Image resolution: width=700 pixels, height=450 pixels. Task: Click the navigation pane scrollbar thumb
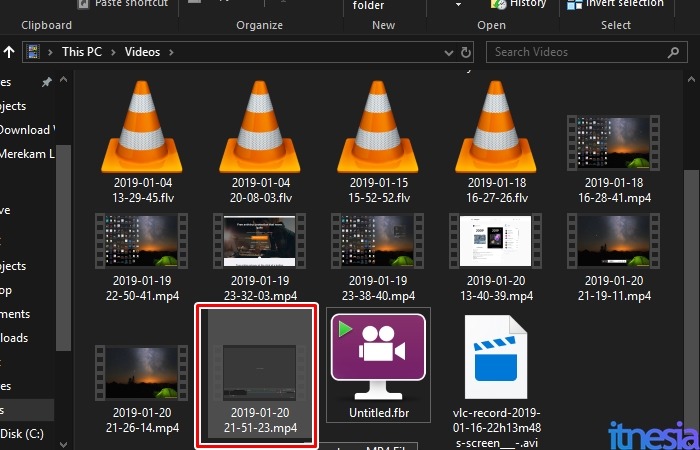point(63,247)
